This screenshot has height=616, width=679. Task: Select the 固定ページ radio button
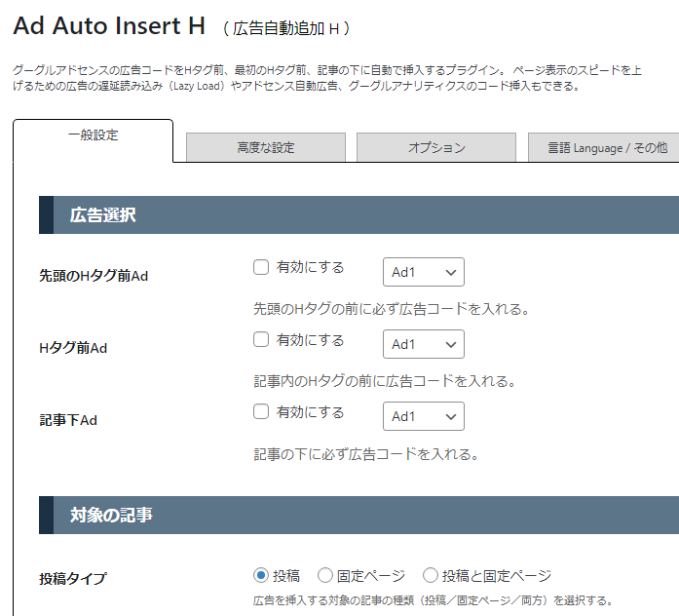tap(325, 576)
